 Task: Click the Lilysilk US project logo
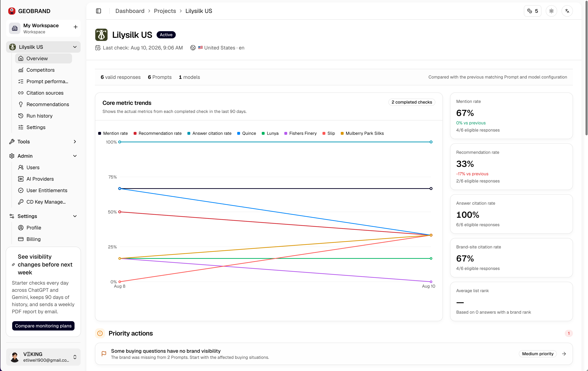101,35
